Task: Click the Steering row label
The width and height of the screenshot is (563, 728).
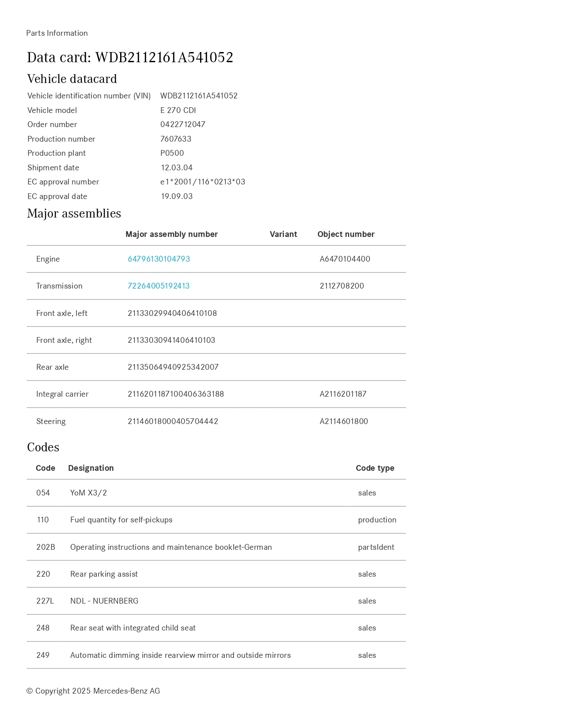Action: click(x=51, y=421)
